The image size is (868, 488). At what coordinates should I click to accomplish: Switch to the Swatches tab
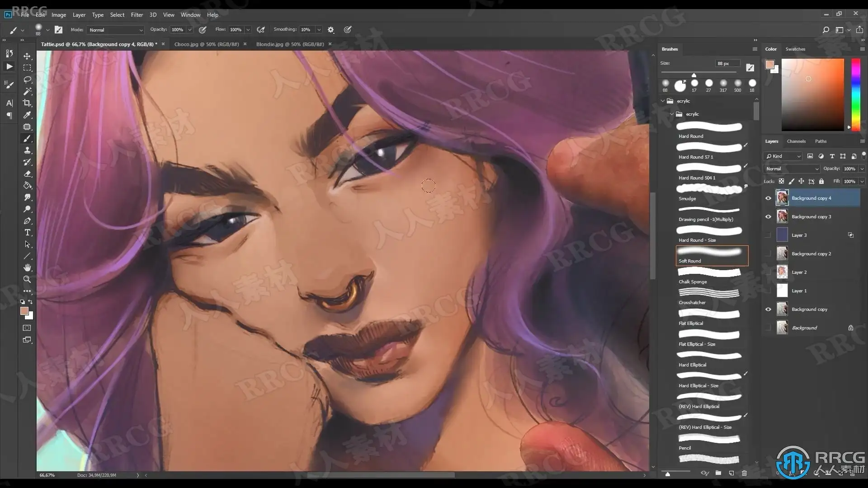[x=795, y=49]
